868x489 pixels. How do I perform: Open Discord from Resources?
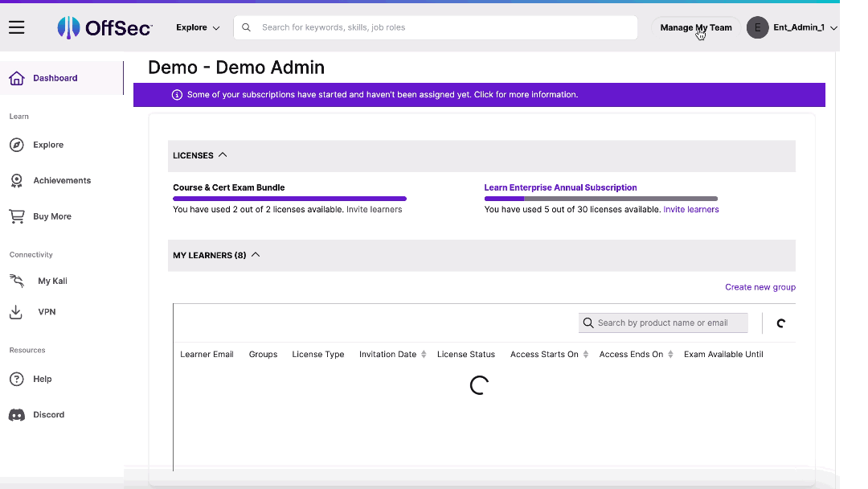[x=48, y=414]
